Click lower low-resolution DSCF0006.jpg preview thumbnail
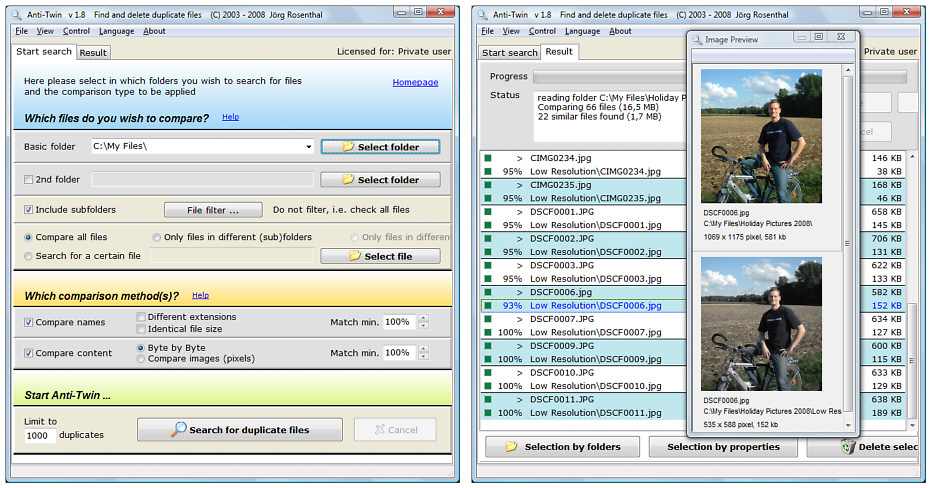The image size is (932, 488). pyautogui.click(x=761, y=324)
